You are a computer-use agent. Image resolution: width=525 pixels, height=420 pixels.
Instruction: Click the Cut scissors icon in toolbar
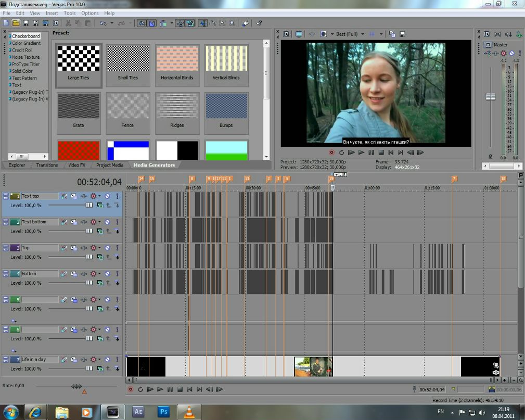pyautogui.click(x=68, y=23)
